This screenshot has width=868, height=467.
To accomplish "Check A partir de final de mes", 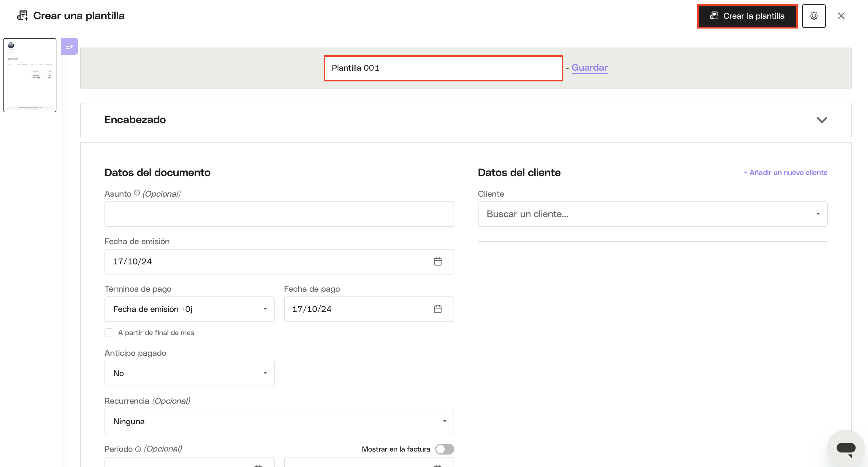I will point(109,333).
